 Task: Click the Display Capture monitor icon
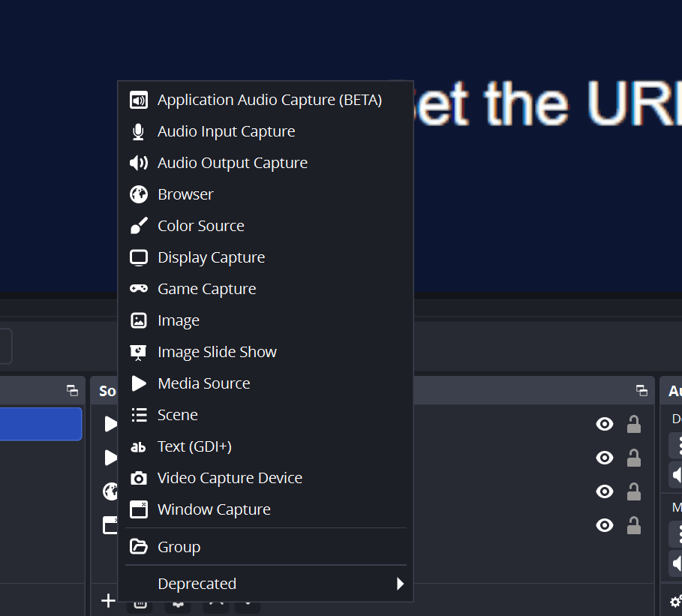pos(139,257)
